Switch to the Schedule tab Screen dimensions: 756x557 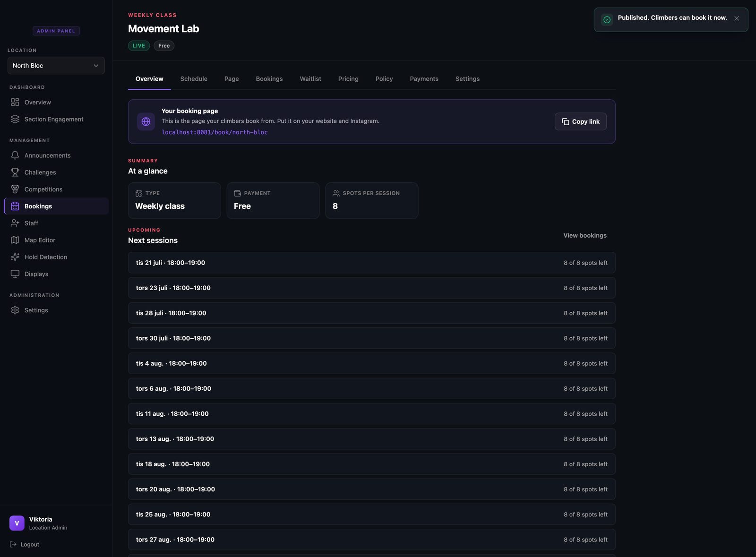194,79
